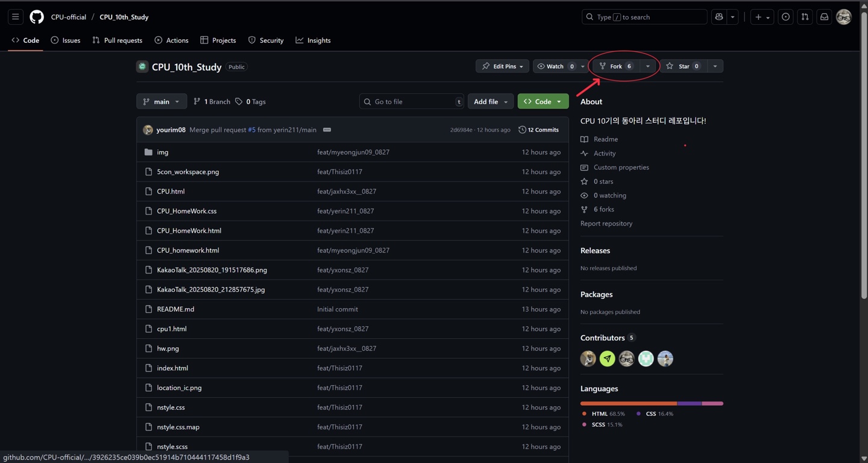View the 0 Tags list

[x=251, y=101]
